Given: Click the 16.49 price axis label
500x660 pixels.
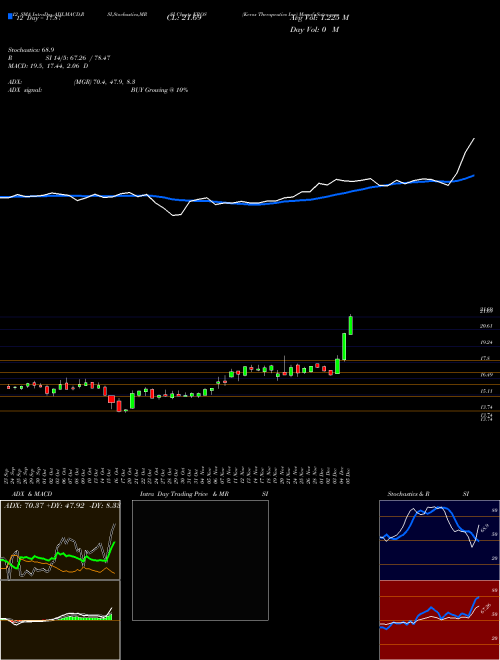Looking at the screenshot, I should 486,375.
